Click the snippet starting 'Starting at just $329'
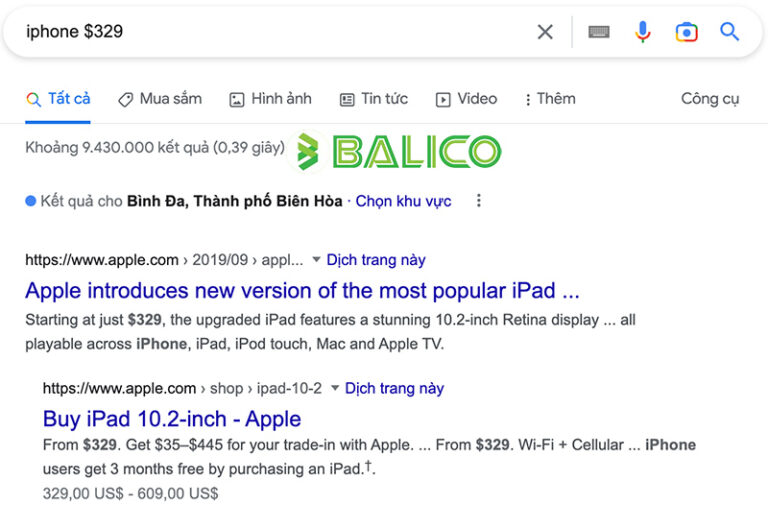 (x=330, y=332)
